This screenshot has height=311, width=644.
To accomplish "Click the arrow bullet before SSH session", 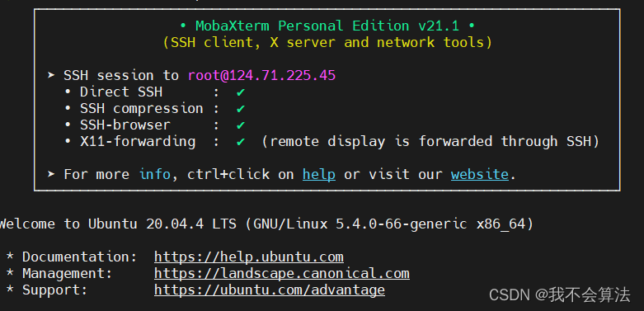I will click(51, 75).
